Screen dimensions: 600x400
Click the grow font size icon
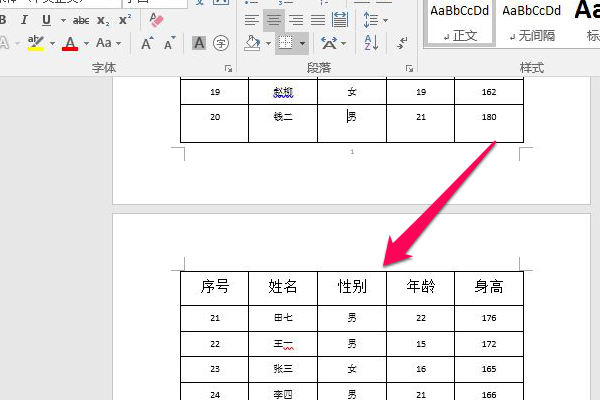(x=147, y=43)
